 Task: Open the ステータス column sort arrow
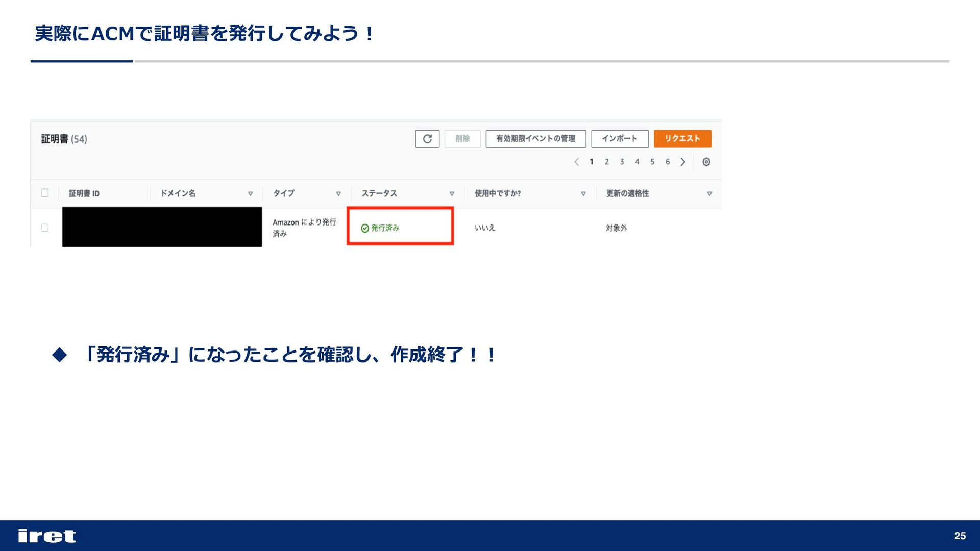[x=452, y=194]
